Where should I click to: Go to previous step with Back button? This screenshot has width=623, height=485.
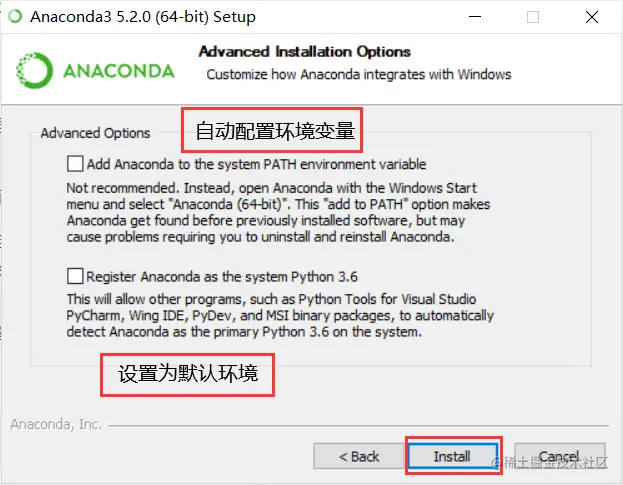[359, 456]
